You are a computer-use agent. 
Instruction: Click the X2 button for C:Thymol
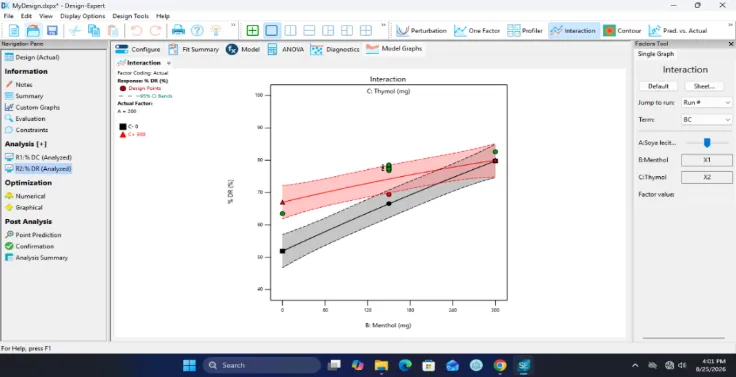tap(706, 177)
